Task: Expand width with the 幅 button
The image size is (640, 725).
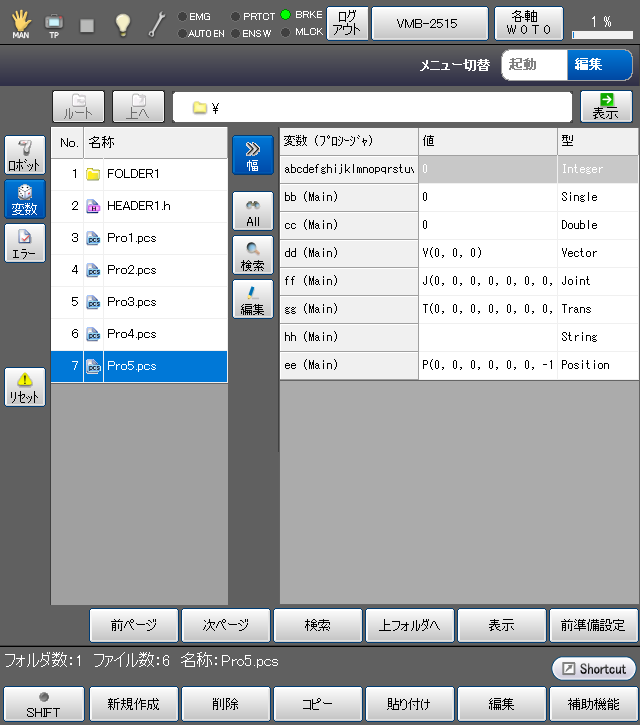Action: point(253,156)
